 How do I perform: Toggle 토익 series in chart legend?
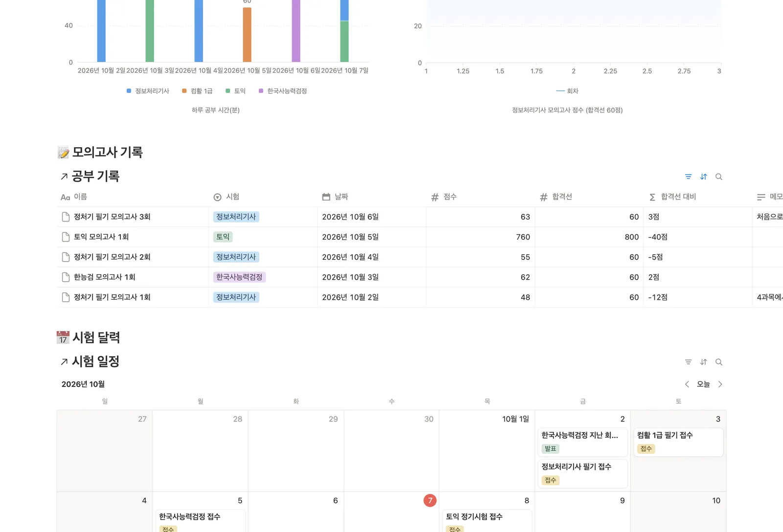click(x=235, y=91)
